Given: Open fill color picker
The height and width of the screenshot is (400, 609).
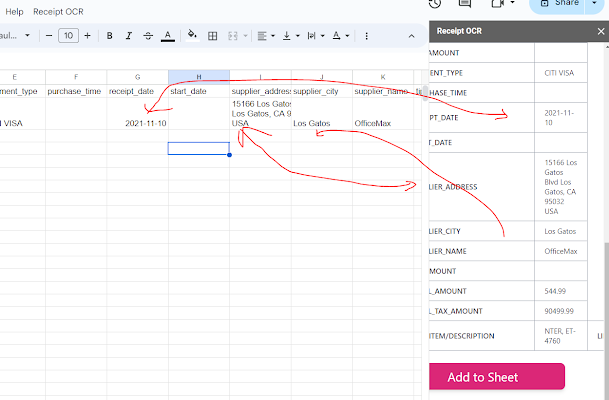Looking at the screenshot, I should click(x=192, y=36).
